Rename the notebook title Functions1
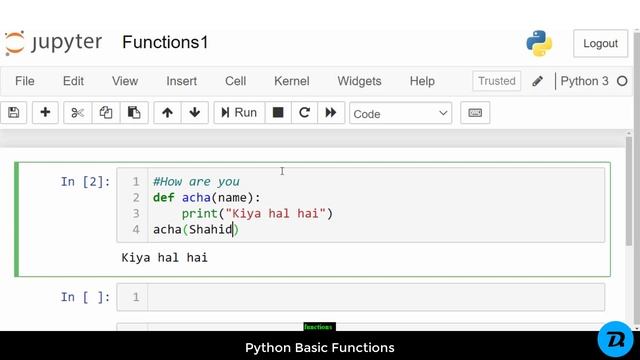The image size is (640, 360). pos(165,42)
